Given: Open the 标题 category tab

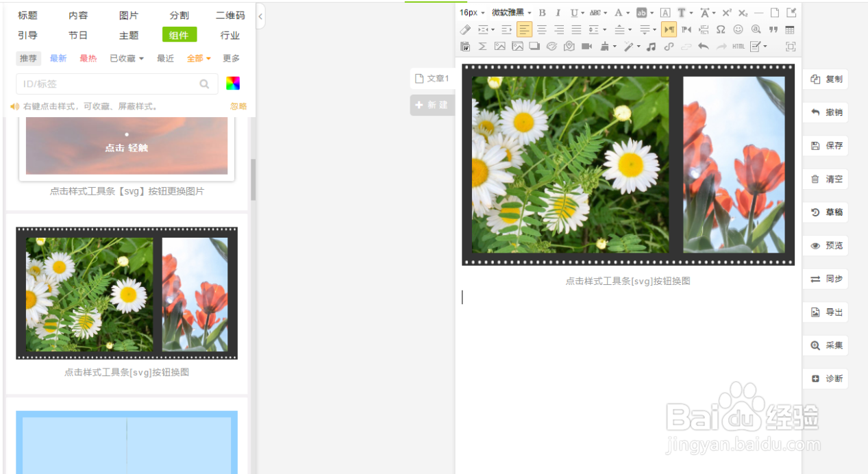Looking at the screenshot, I should (x=28, y=16).
